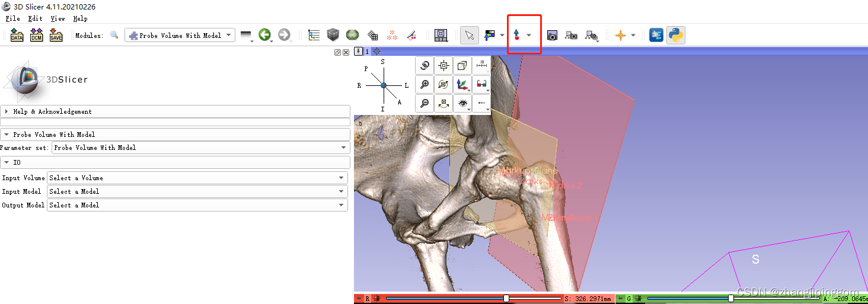Undock the module panel with float button
The height and width of the screenshot is (304, 868).
tap(337, 52)
